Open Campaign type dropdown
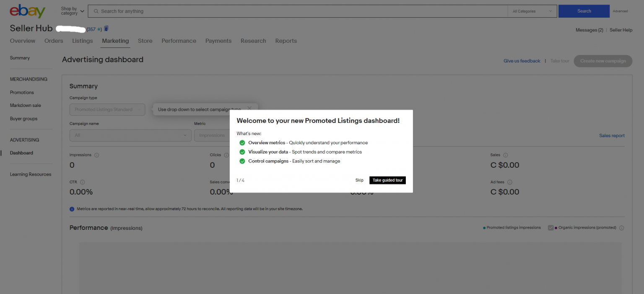Screen dimensions: 644x294 pos(107,109)
